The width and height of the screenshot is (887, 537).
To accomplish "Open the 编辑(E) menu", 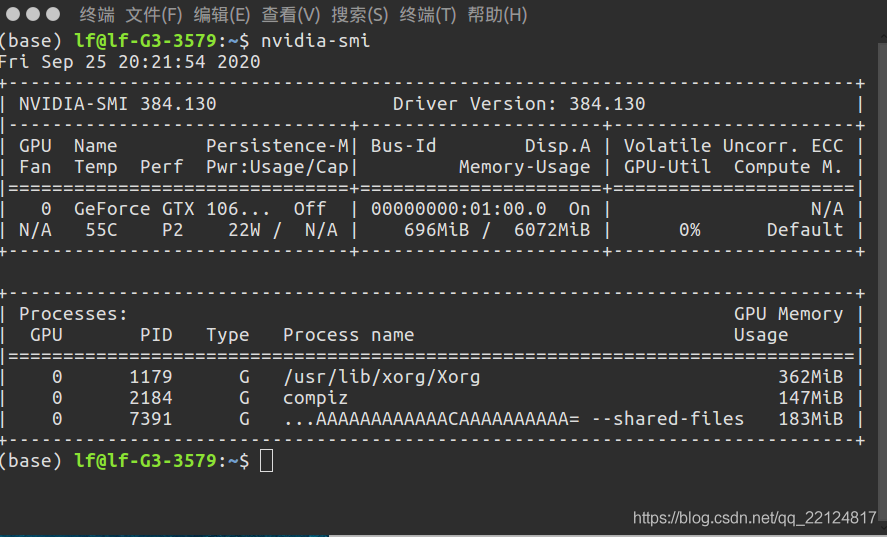I will 222,15.
